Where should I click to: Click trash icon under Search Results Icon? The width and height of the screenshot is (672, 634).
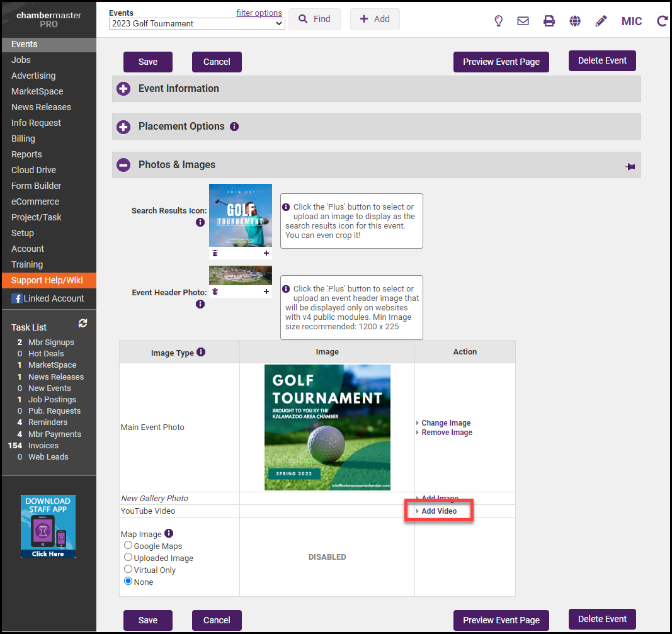click(215, 253)
